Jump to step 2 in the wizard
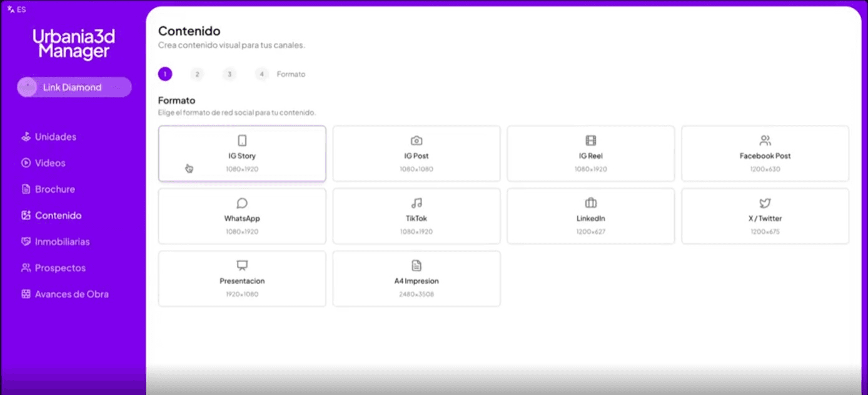 (197, 74)
